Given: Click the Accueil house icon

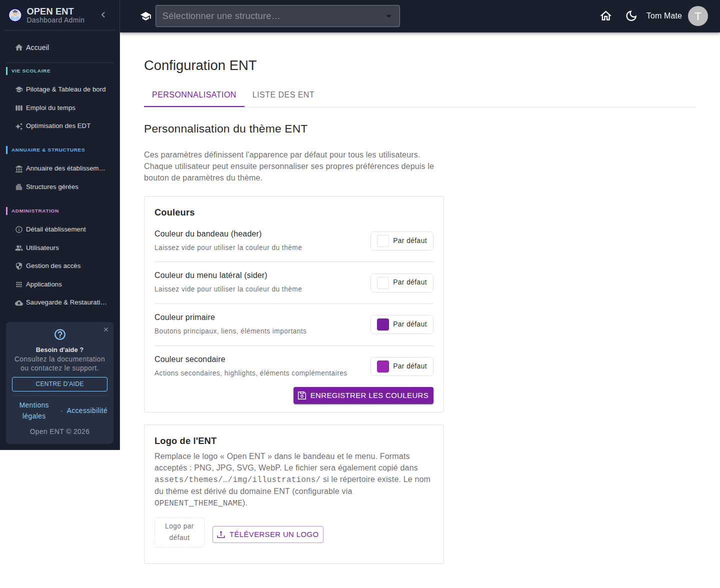Looking at the screenshot, I should coord(19,47).
